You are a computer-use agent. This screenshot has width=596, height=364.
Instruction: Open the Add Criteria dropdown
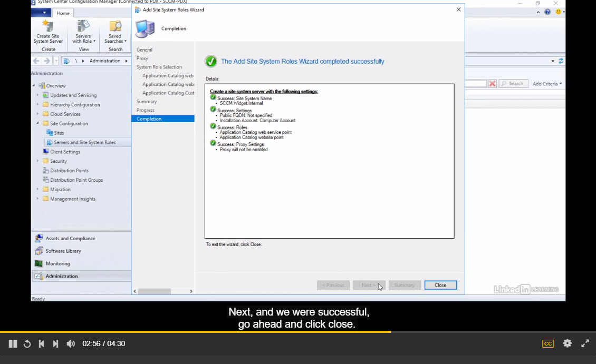pos(547,84)
